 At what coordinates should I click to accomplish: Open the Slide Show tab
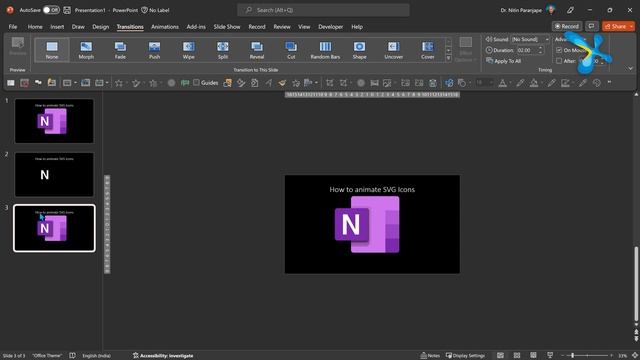[x=227, y=27]
